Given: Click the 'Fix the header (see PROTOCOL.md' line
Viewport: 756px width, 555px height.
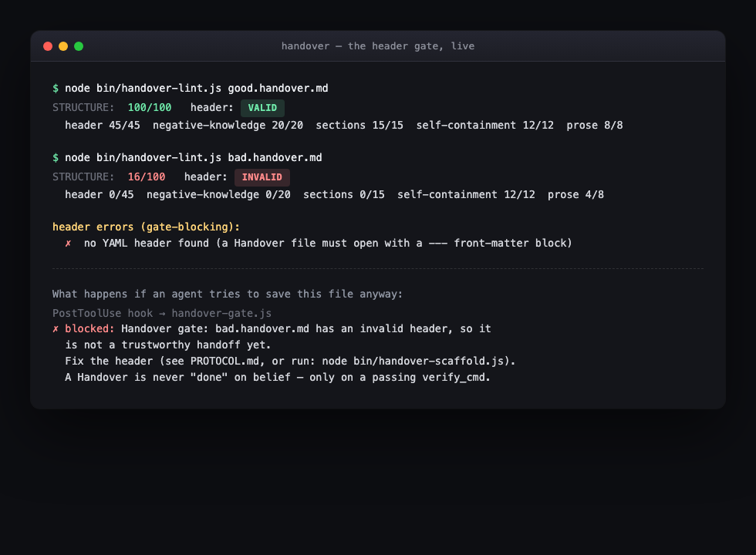Looking at the screenshot, I should pos(290,362).
